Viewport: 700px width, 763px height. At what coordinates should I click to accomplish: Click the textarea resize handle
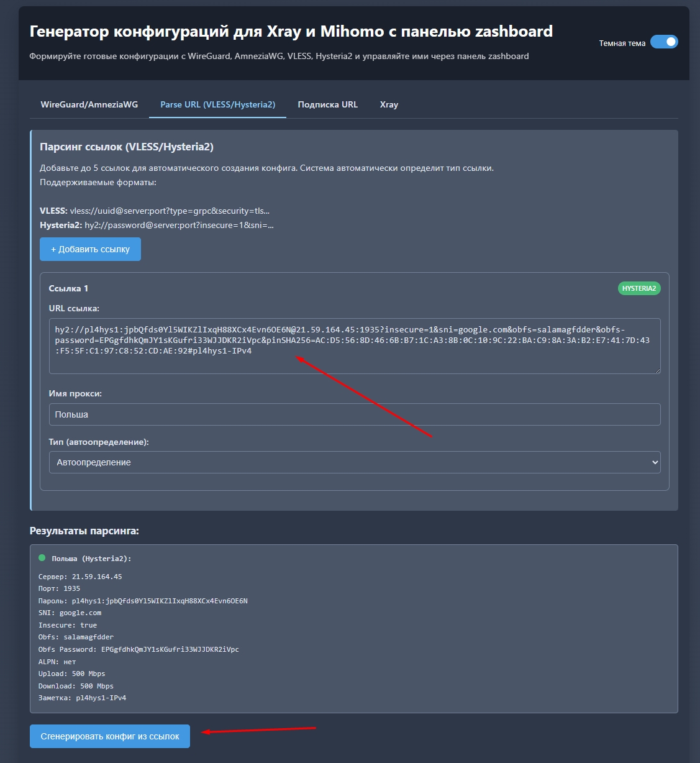[x=657, y=371]
